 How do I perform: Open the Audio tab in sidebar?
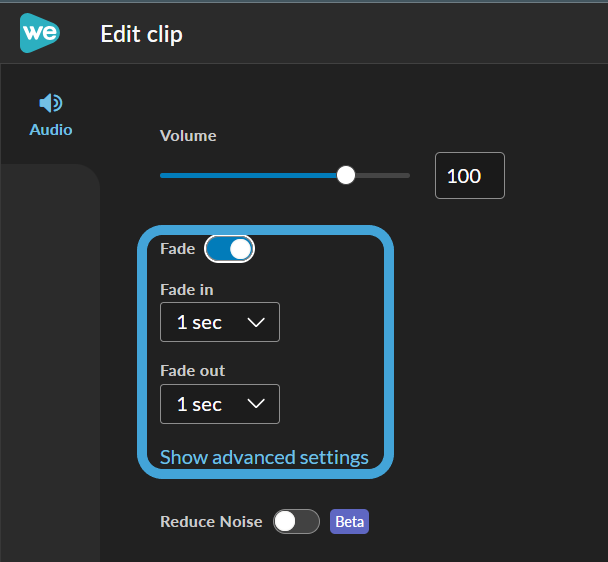(51, 115)
